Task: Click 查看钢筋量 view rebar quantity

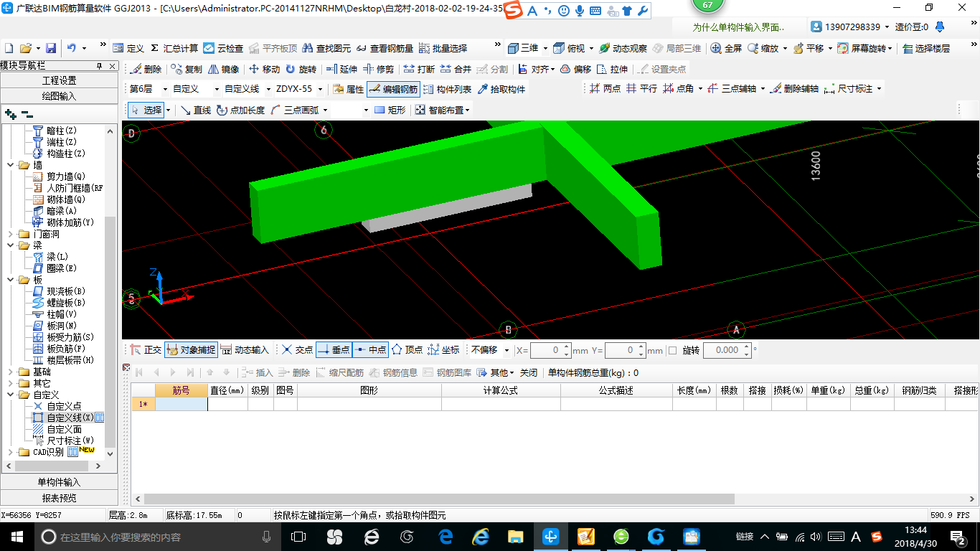Action: 385,48
